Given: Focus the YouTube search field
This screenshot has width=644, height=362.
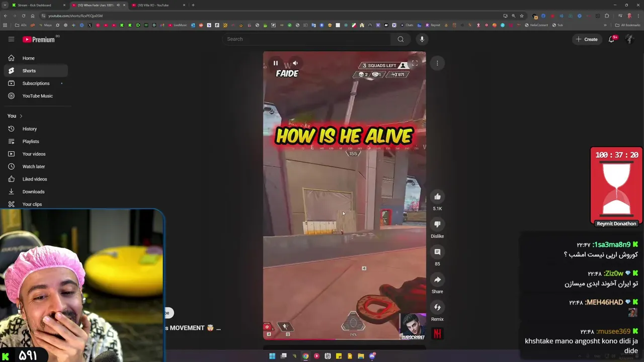Looking at the screenshot, I should click(x=306, y=39).
